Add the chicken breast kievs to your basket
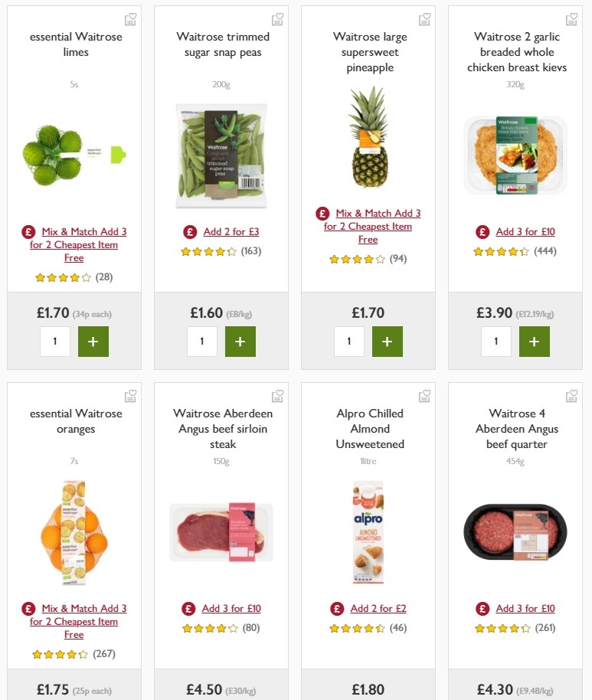The width and height of the screenshot is (592, 700). click(x=534, y=342)
